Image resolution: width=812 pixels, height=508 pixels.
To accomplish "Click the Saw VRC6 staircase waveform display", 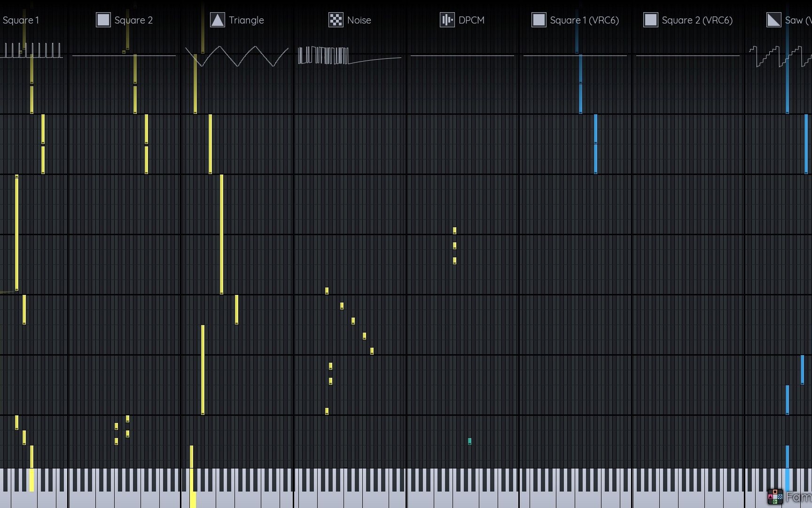I will pos(780,56).
